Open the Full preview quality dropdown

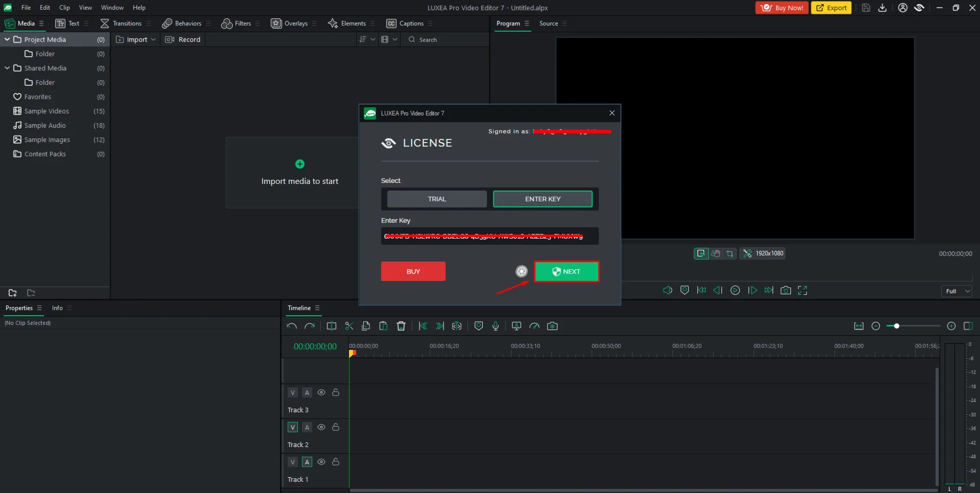click(956, 291)
